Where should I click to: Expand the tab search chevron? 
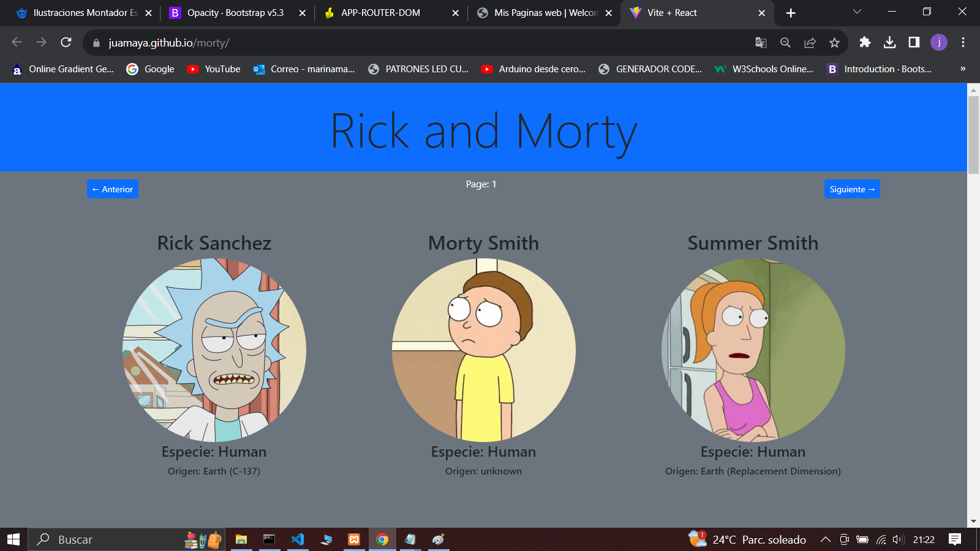(857, 12)
